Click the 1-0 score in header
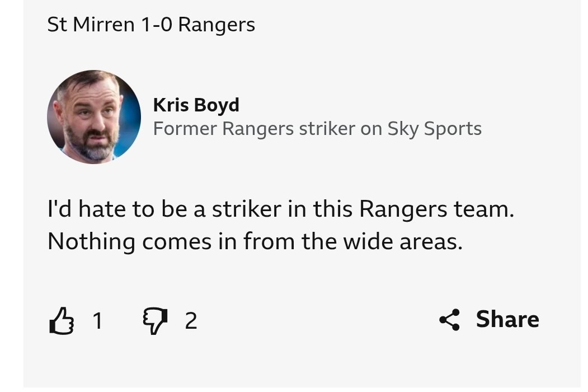The width and height of the screenshot is (588, 392). click(x=157, y=25)
